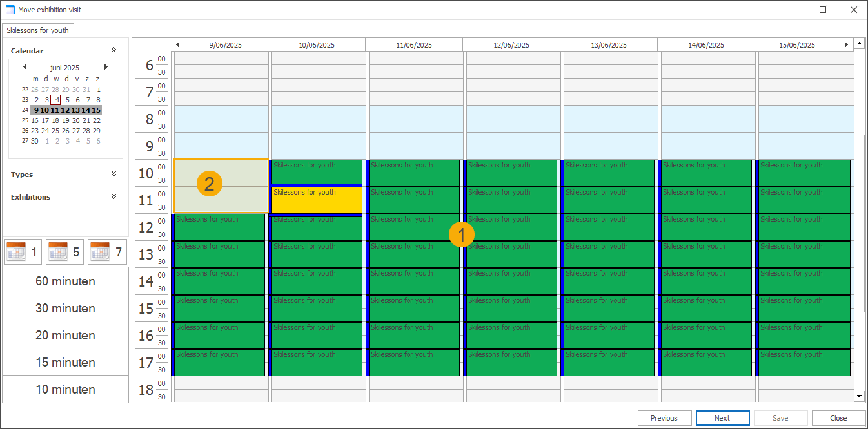Image resolution: width=868 pixels, height=429 pixels.
Task: Select 4 June in the mini calendar
Action: point(57,100)
